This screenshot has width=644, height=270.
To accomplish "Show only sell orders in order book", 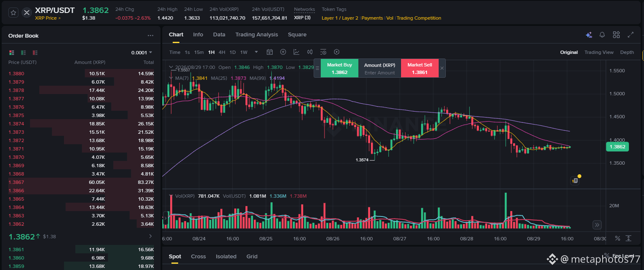I will (35, 53).
